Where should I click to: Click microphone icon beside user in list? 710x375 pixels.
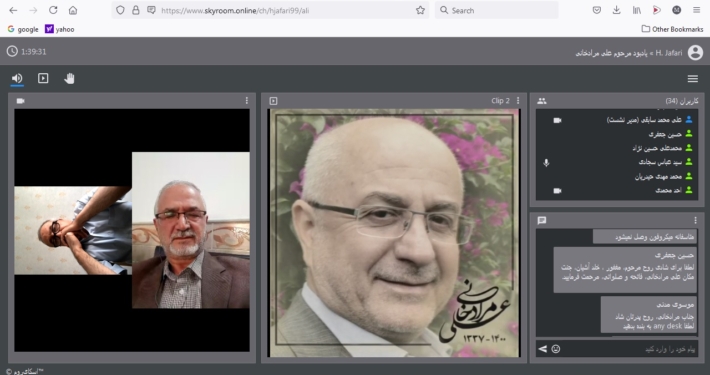[546, 162]
